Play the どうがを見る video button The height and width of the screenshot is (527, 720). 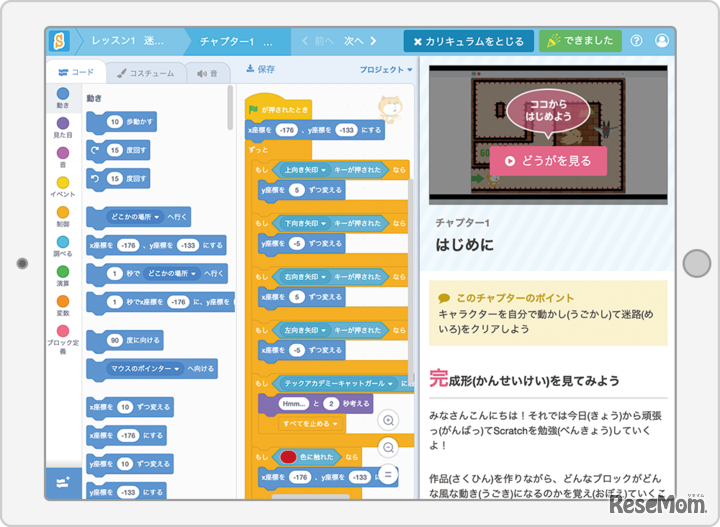click(x=548, y=161)
